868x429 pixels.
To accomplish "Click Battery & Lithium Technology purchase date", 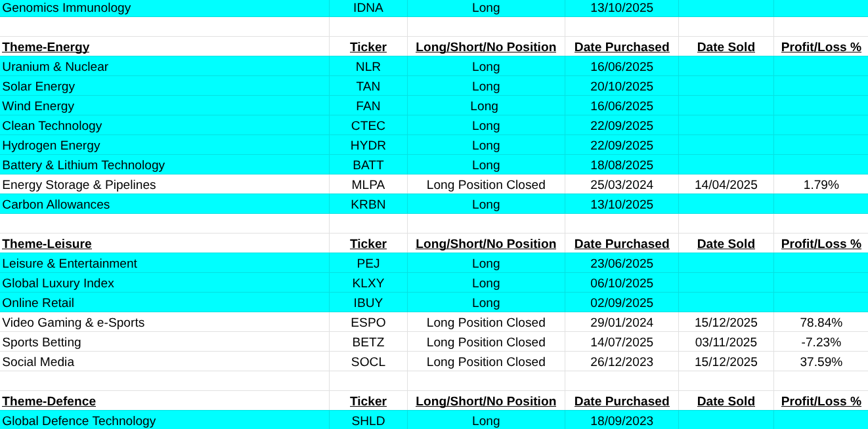I will (621, 165).
